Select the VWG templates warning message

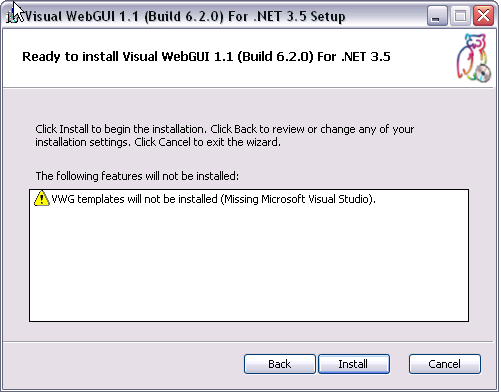click(213, 199)
